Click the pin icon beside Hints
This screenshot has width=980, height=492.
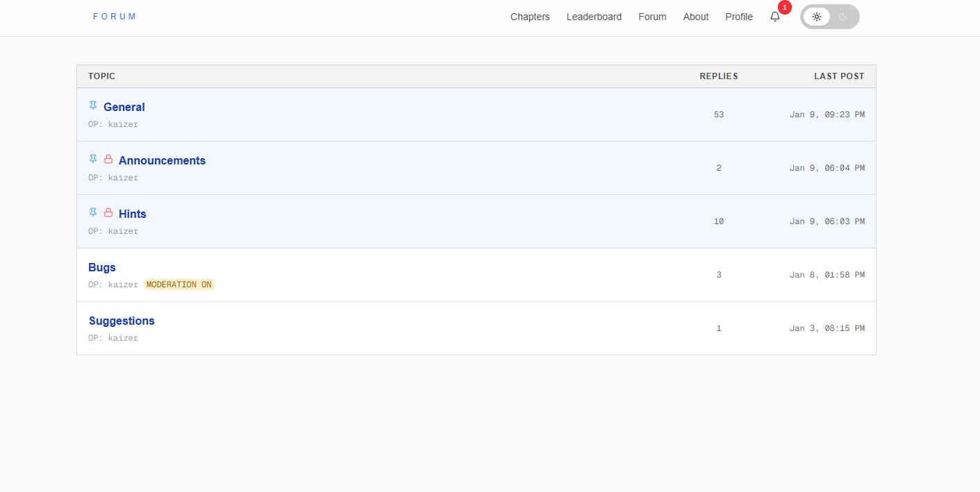click(x=93, y=212)
